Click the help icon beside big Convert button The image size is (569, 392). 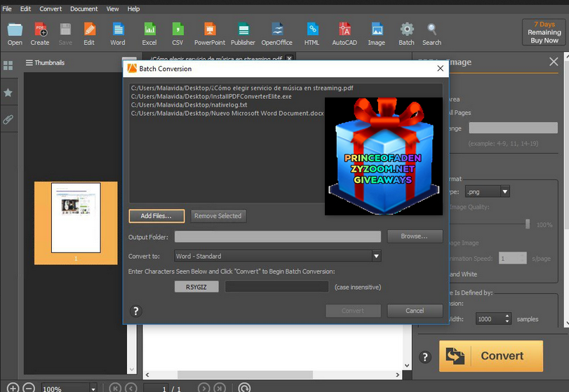coord(425,357)
